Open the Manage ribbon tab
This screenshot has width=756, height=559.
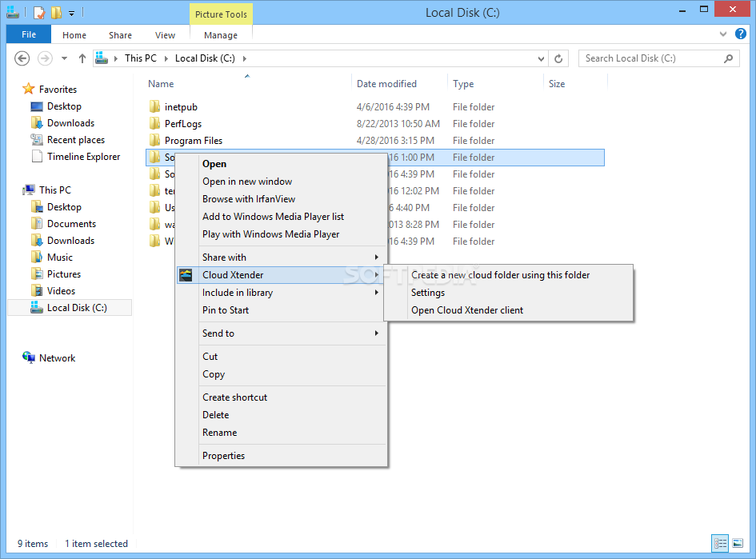pos(221,35)
